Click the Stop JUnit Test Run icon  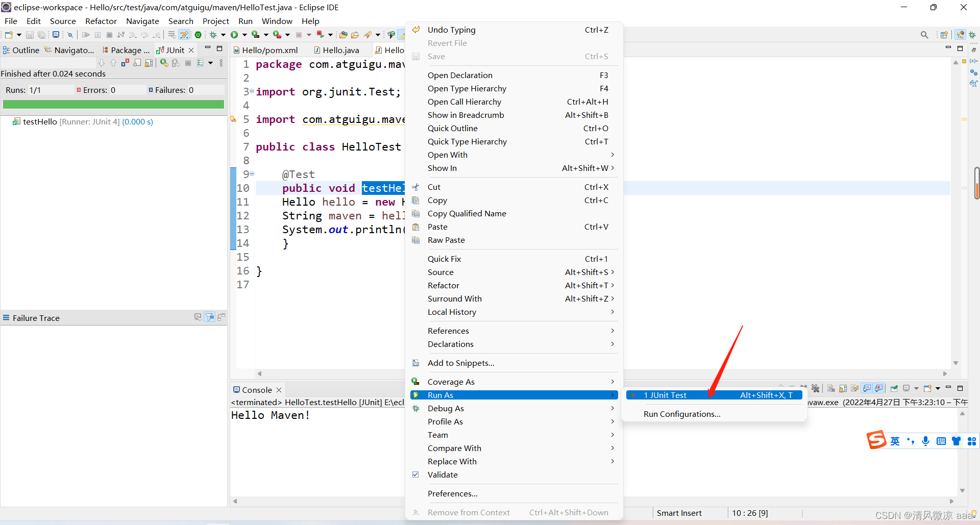tap(188, 62)
